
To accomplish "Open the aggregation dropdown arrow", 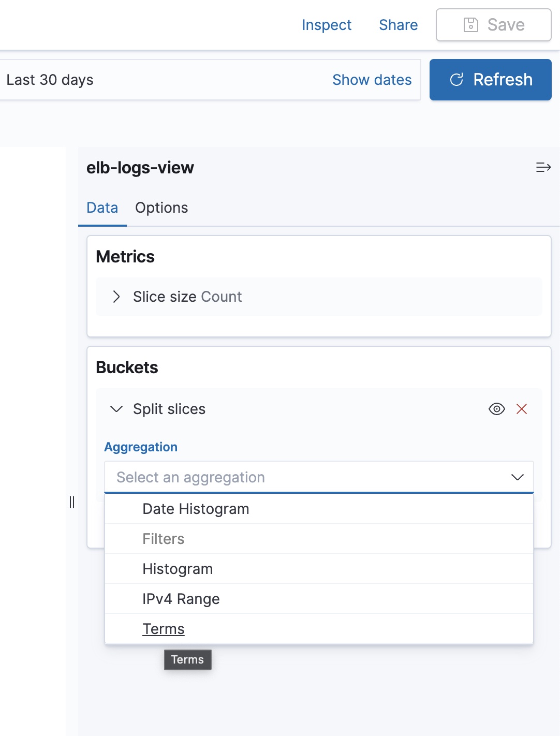I will pyautogui.click(x=518, y=477).
